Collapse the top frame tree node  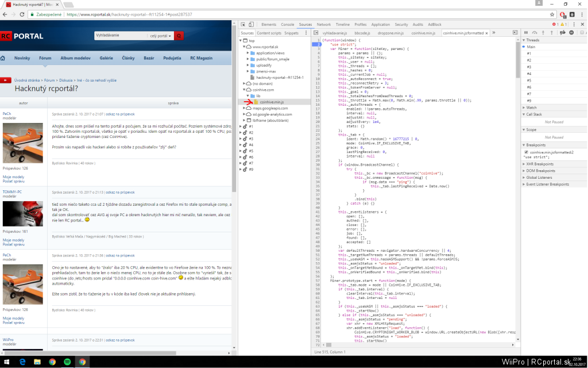(x=241, y=41)
